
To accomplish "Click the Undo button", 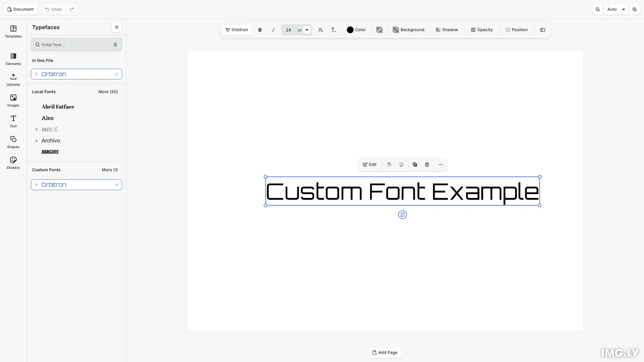I will click(54, 9).
